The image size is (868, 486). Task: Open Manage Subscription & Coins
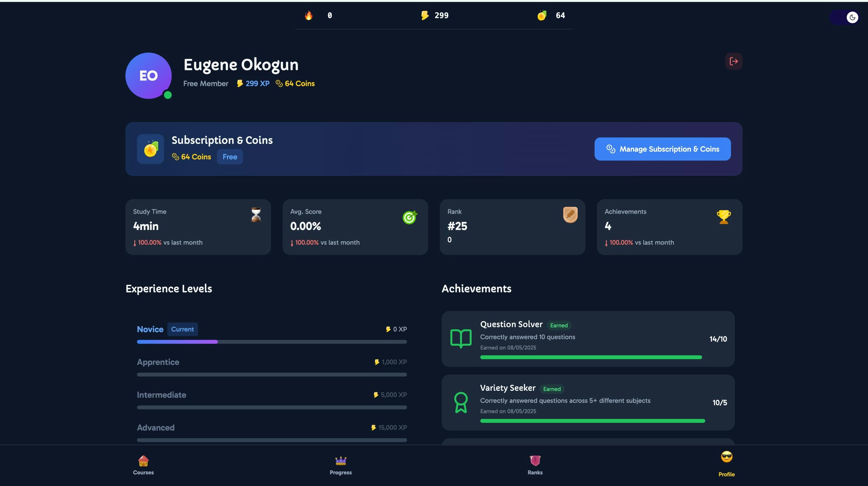point(662,149)
